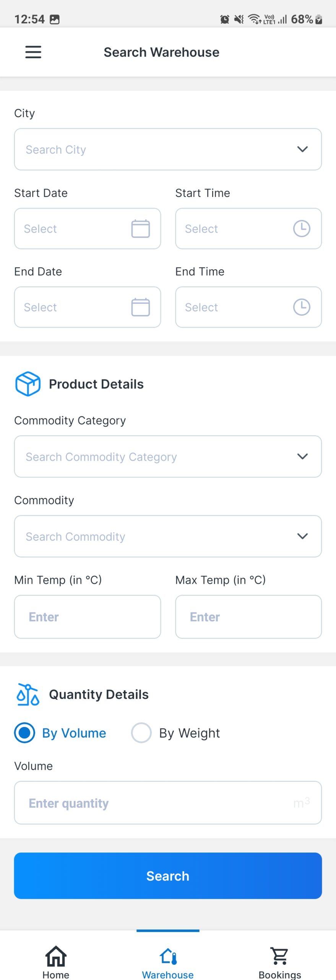Switch to the Bookings tab

pyautogui.click(x=280, y=961)
